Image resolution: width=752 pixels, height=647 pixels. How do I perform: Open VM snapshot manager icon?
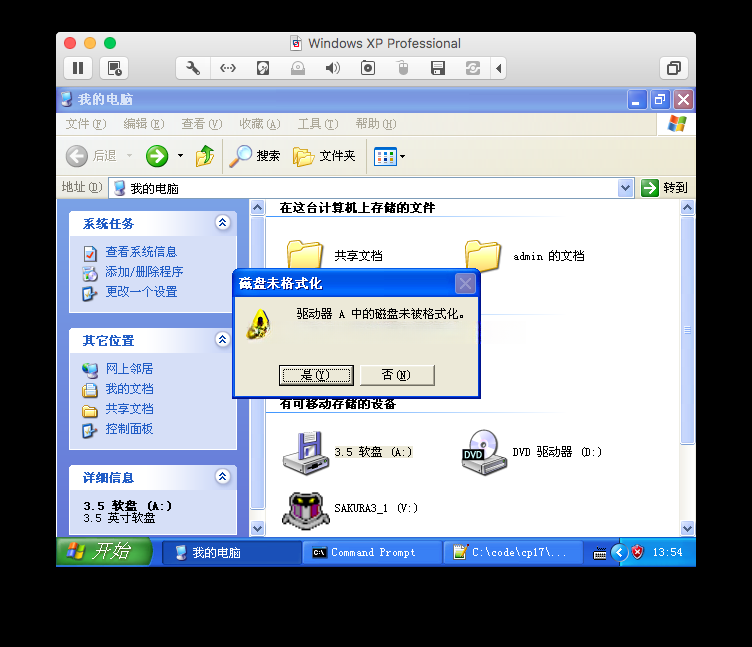click(114, 68)
